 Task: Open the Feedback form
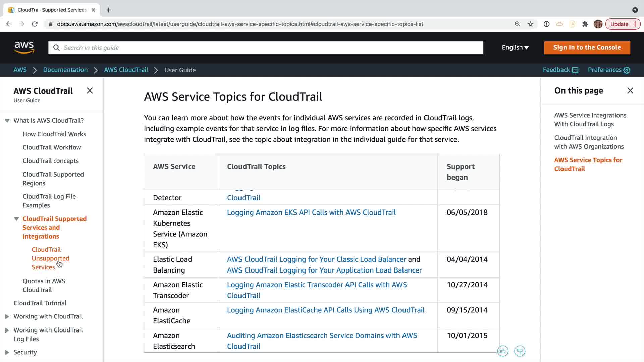point(560,70)
